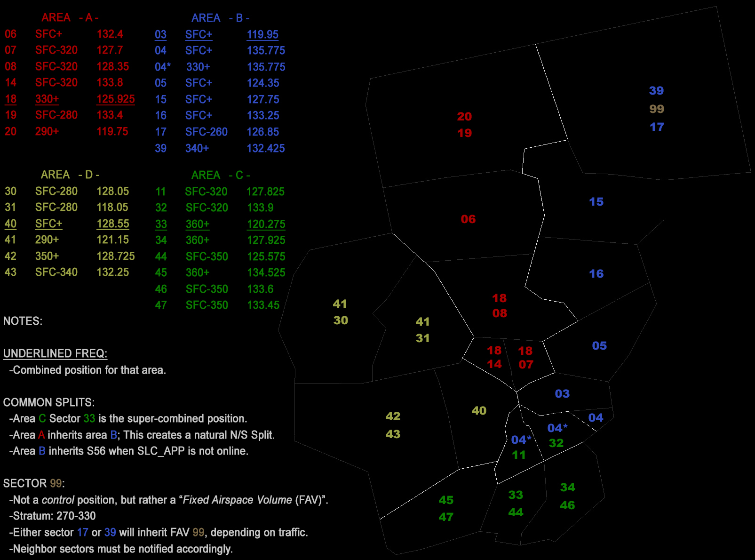Click the underlined frequency 120.275
The image size is (755, 560).
[x=266, y=224]
